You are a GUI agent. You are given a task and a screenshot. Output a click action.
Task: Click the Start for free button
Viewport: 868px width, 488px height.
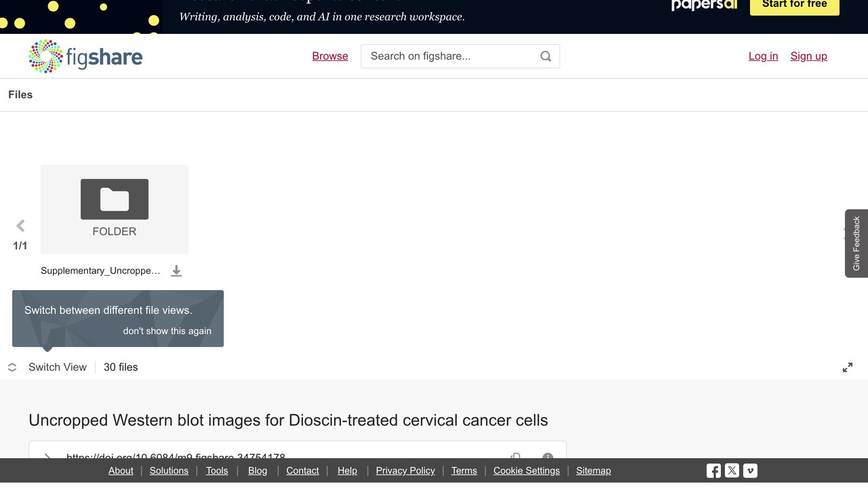[795, 5]
